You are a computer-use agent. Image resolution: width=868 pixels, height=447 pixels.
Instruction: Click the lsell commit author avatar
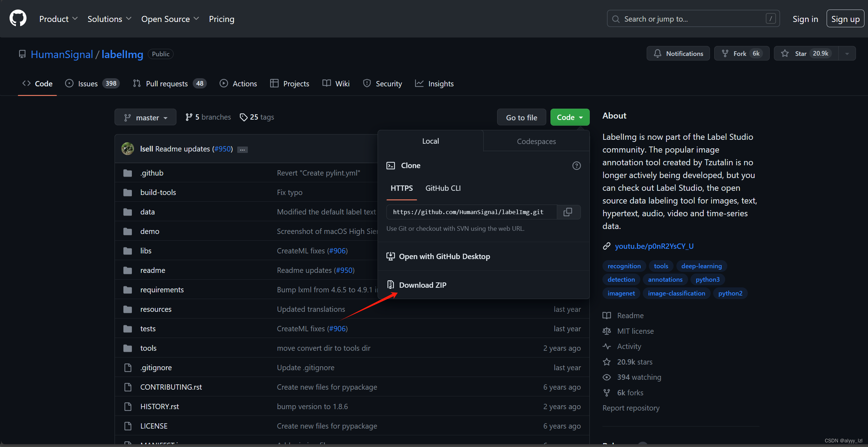coord(128,149)
